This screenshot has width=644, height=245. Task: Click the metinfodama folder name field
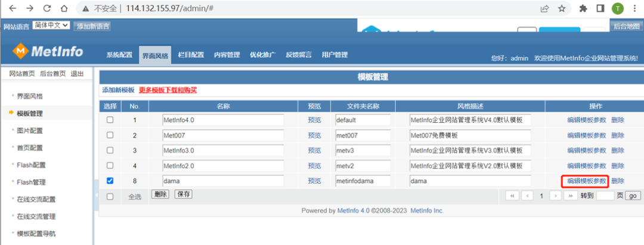coord(363,181)
